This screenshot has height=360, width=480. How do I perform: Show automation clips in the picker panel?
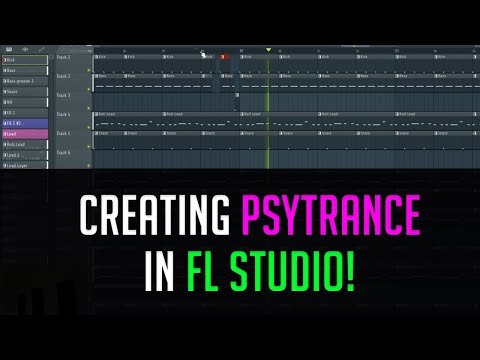pyautogui.click(x=41, y=49)
